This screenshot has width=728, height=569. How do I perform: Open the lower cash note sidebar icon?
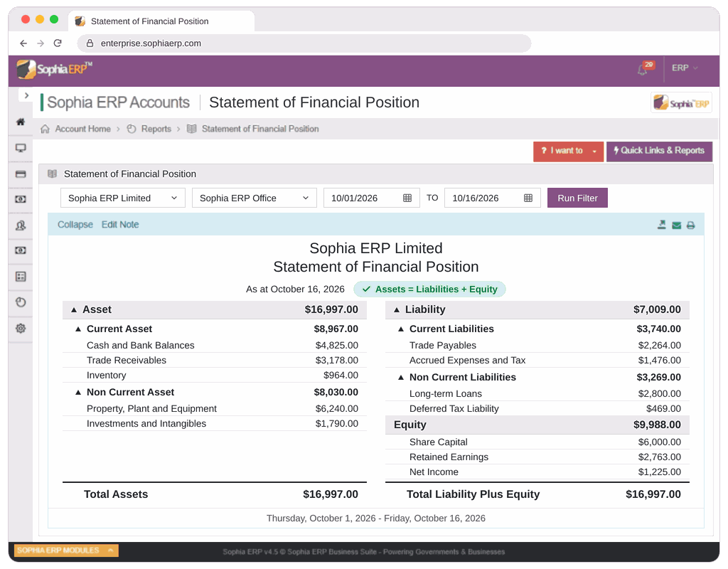[x=21, y=250]
